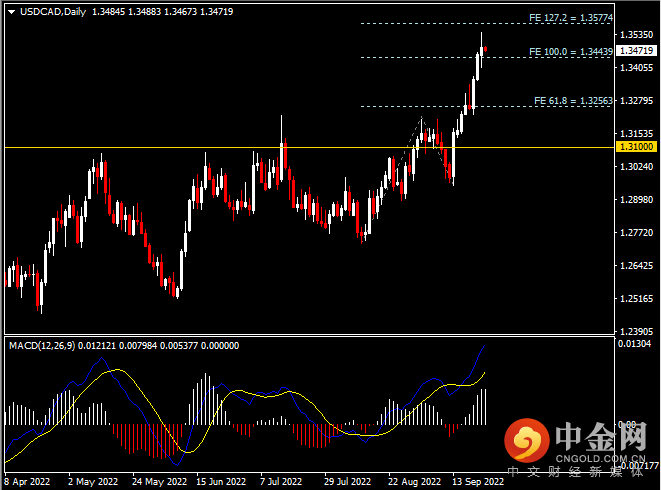Click the 1.28980 price scale value
Viewport: 661px width, 490px height.
(x=637, y=199)
